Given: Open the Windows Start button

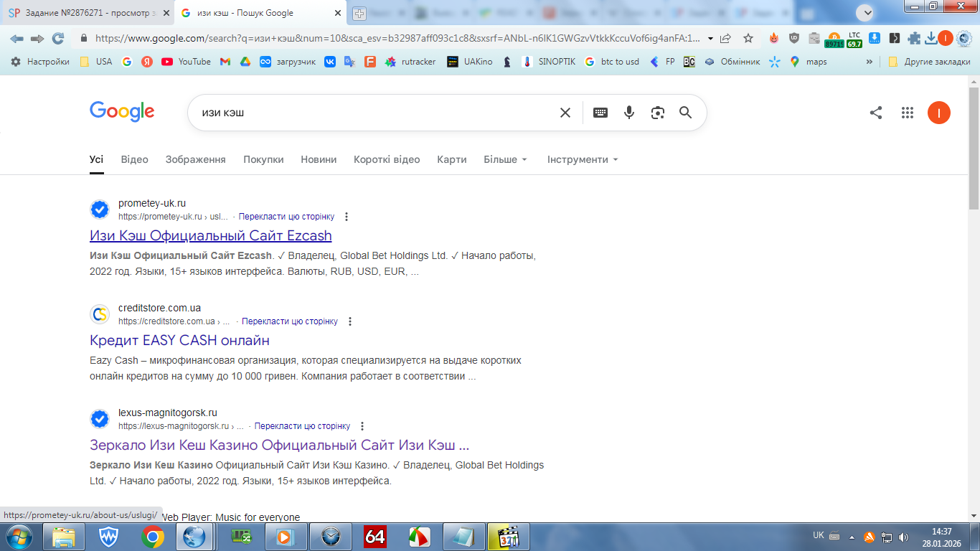Looking at the screenshot, I should pyautogui.click(x=19, y=537).
